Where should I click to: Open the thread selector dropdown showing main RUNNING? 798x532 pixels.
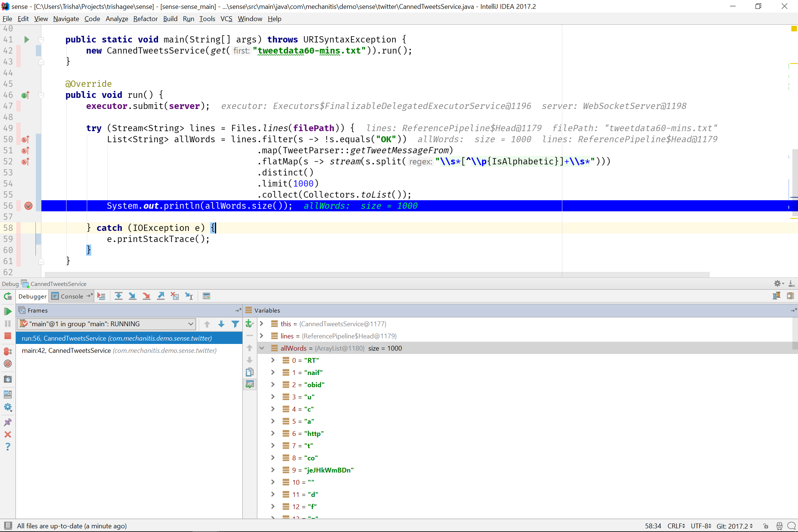106,324
